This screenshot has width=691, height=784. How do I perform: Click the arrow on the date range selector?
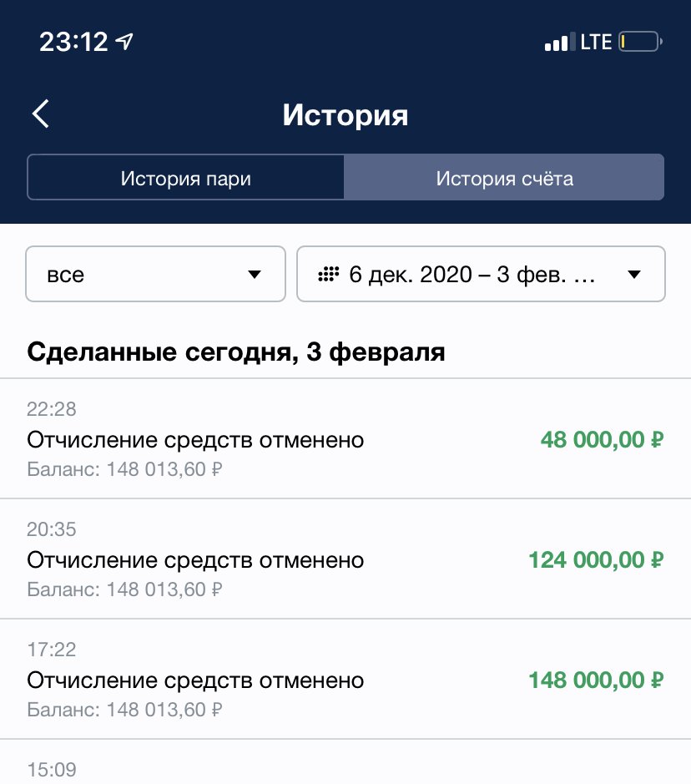pyautogui.click(x=633, y=275)
